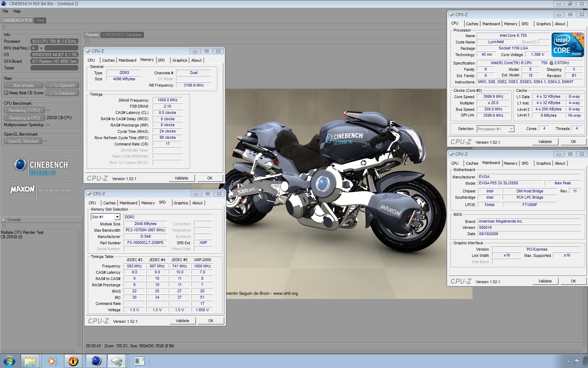Click the grip handle under CINEBENCH R10 tab
The image size is (588, 368).
pos(4,27)
